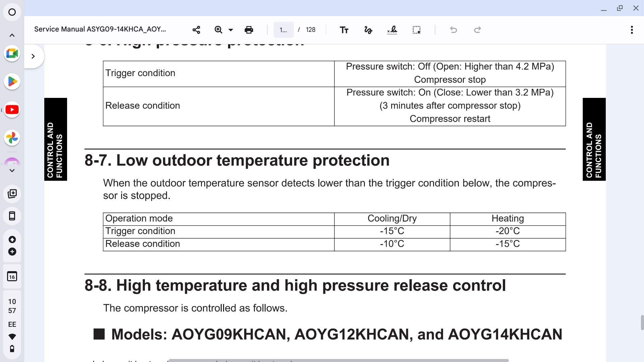Click the redo arrow
The width and height of the screenshot is (644, 362).
point(477,30)
